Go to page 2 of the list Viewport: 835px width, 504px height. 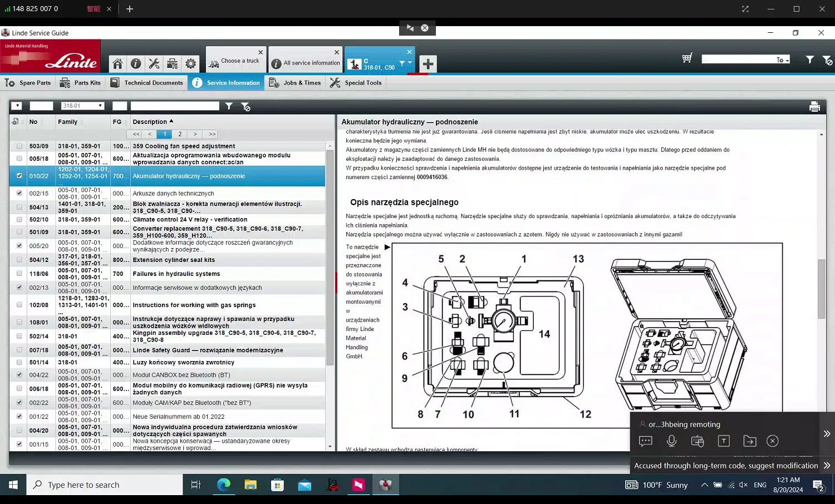180,134
